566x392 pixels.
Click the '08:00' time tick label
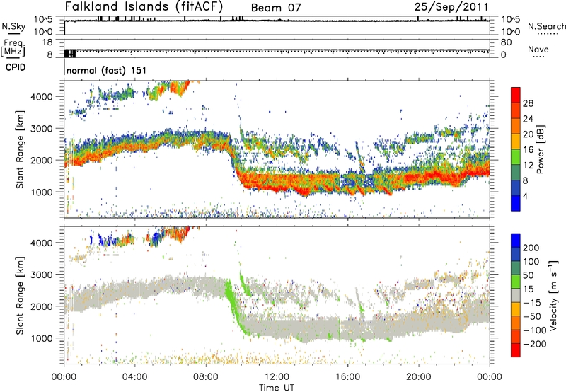(x=206, y=377)
